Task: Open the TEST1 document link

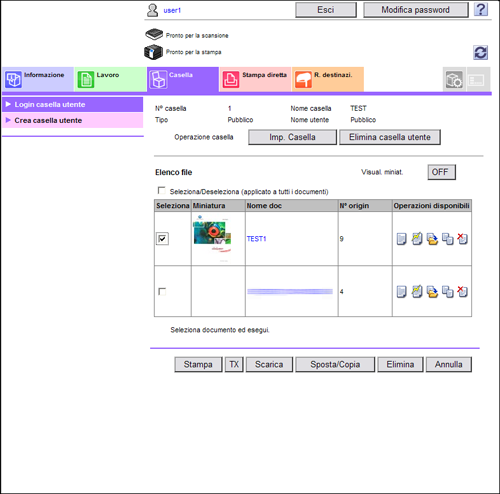Action: [256, 239]
